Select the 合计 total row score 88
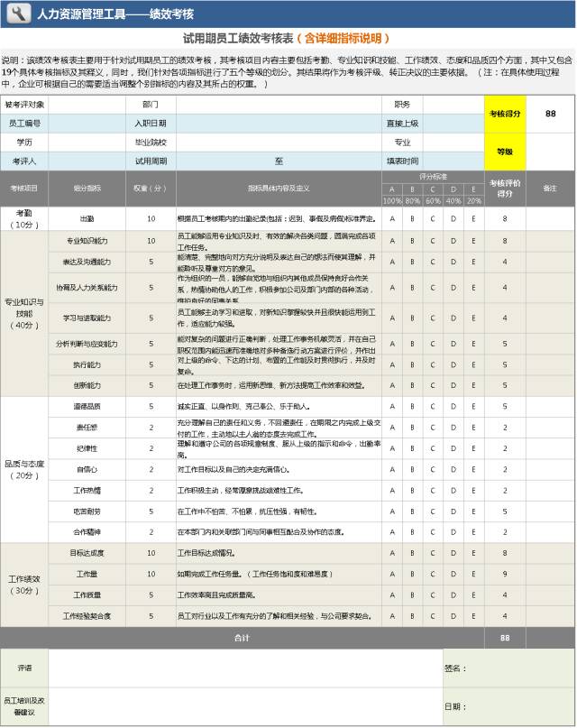 tap(504, 638)
